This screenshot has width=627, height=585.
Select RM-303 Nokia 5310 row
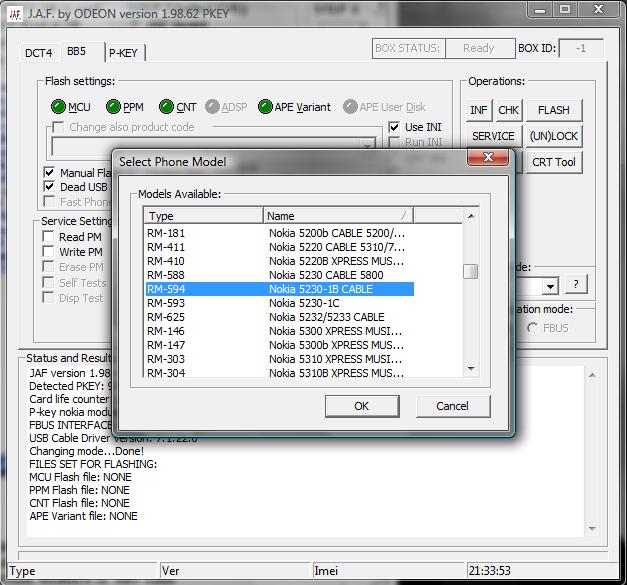pyautogui.click(x=280, y=359)
